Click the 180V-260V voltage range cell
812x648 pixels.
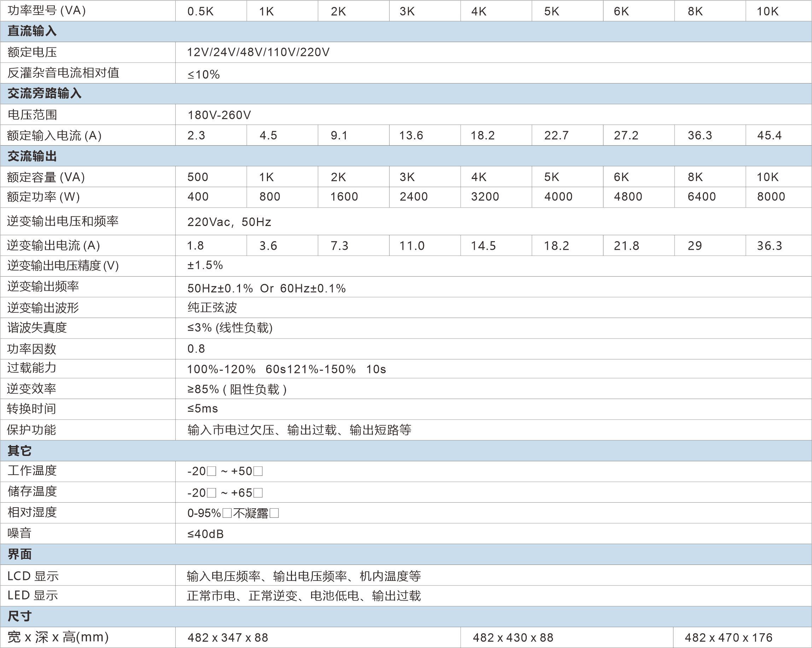tap(219, 115)
